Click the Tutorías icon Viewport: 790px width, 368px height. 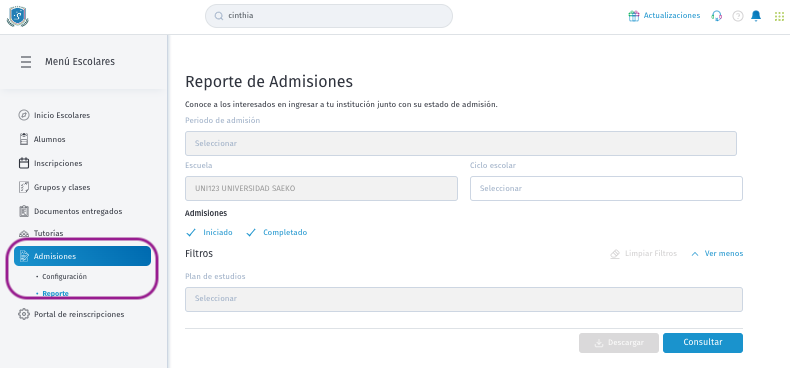coord(24,234)
